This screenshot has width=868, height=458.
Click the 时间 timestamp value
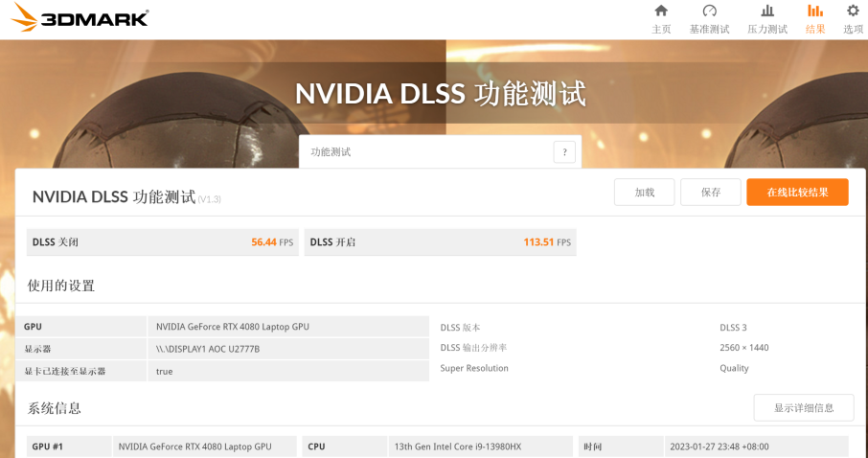[x=717, y=447]
